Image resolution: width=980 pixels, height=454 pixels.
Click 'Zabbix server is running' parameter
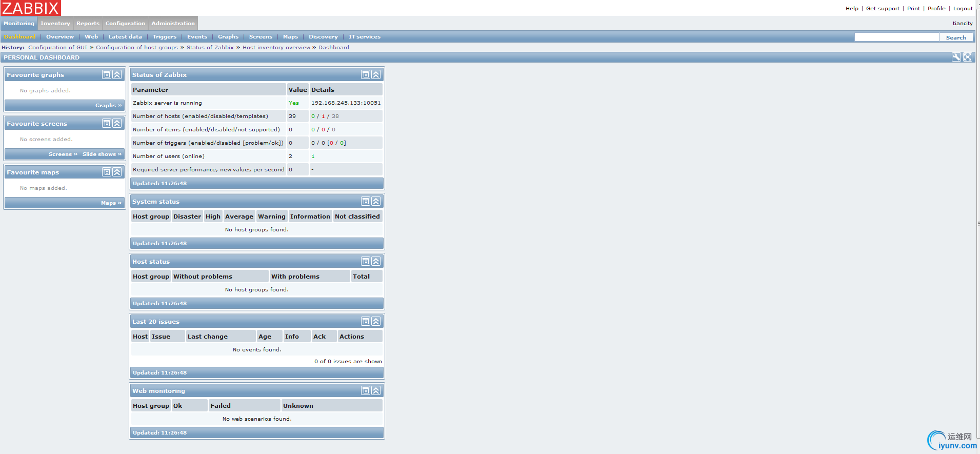[x=167, y=103]
